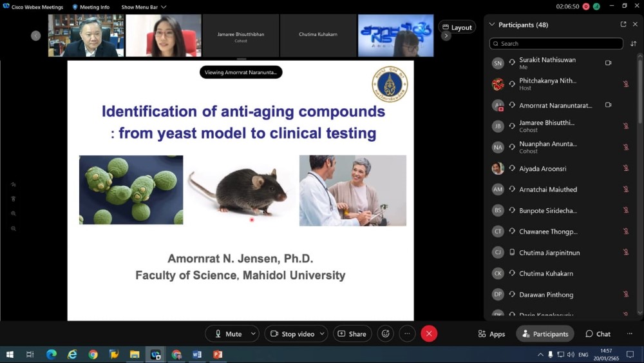Viewport: 644px width, 363px height.
Task: Expand the Stop video options arrow
Action: [323, 334]
